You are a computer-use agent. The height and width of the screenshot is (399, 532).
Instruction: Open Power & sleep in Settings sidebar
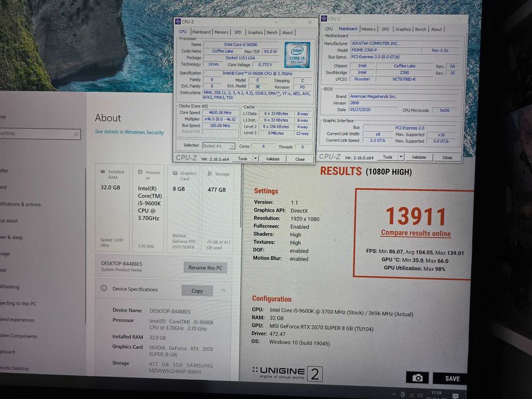pos(11,237)
